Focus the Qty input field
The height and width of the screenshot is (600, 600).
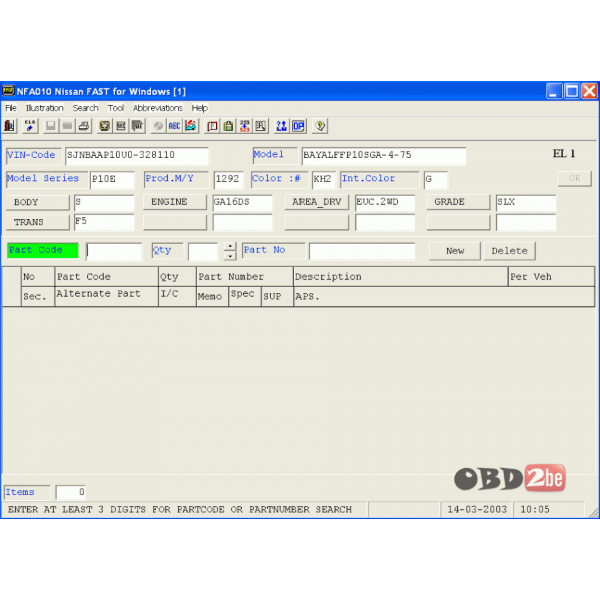203,251
